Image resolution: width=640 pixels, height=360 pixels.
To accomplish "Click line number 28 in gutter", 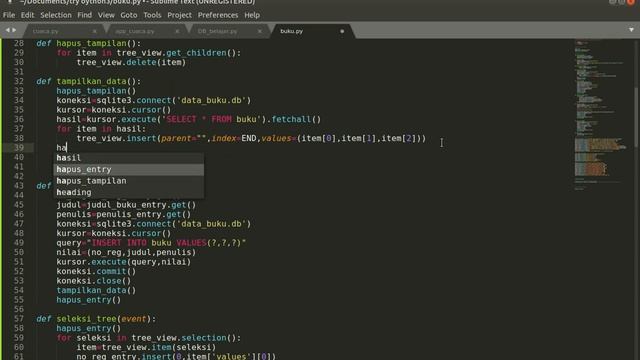I will click(19, 43).
